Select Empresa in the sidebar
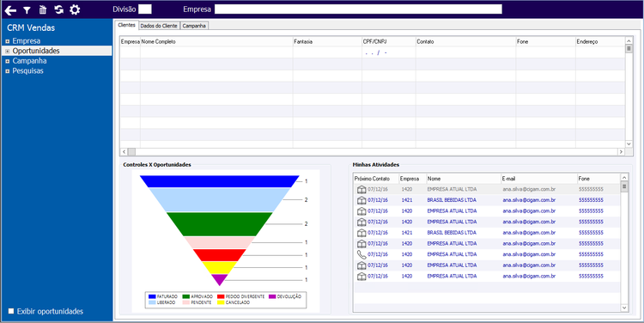Screen dimensions: 644x323 [x=27, y=41]
